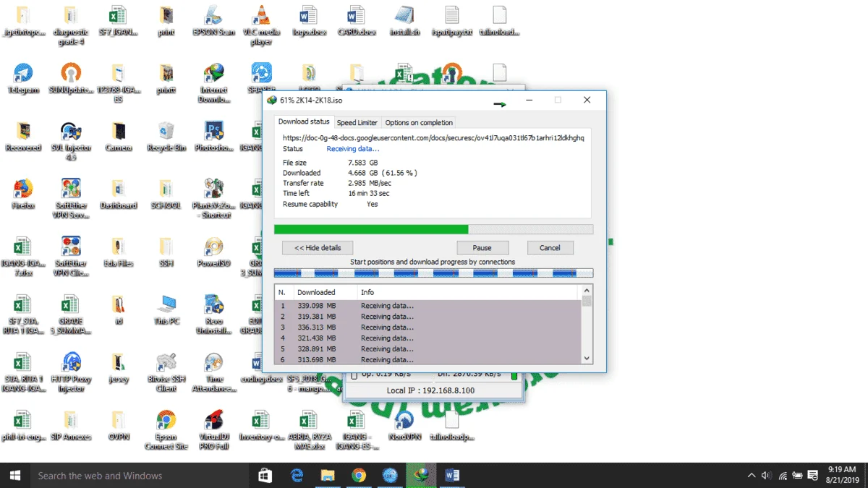Pause the 2K14-2K18.iso download

point(482,247)
